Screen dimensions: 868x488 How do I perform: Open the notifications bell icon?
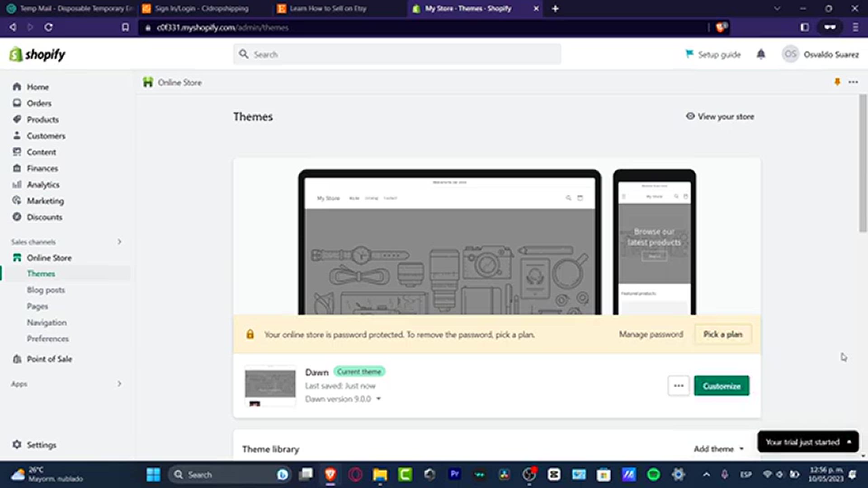[761, 54]
